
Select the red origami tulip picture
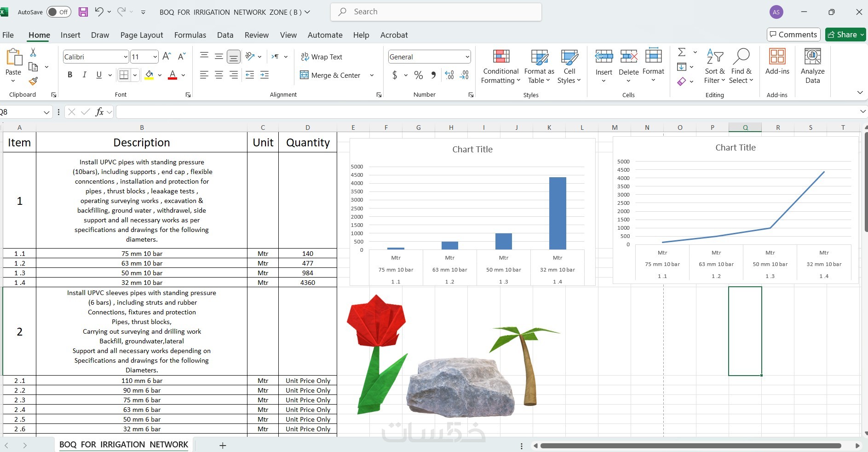tap(377, 353)
